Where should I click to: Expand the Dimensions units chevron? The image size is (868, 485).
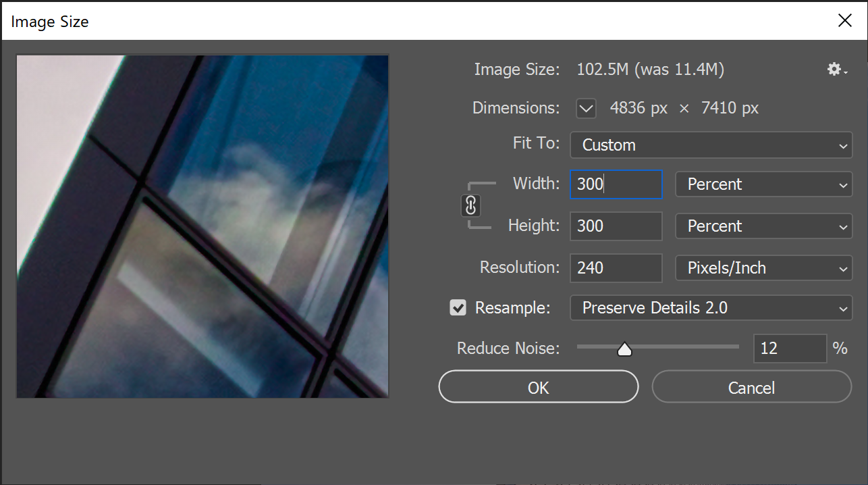coord(586,108)
